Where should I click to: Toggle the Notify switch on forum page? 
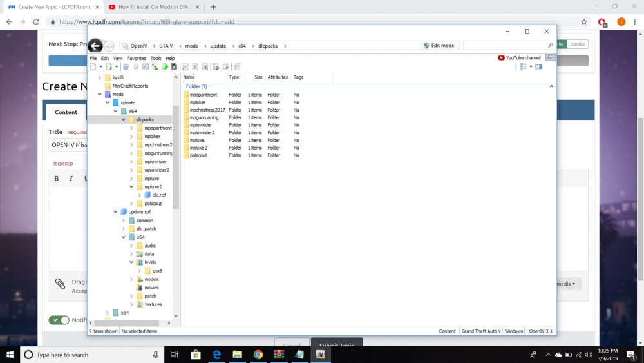tap(59, 320)
